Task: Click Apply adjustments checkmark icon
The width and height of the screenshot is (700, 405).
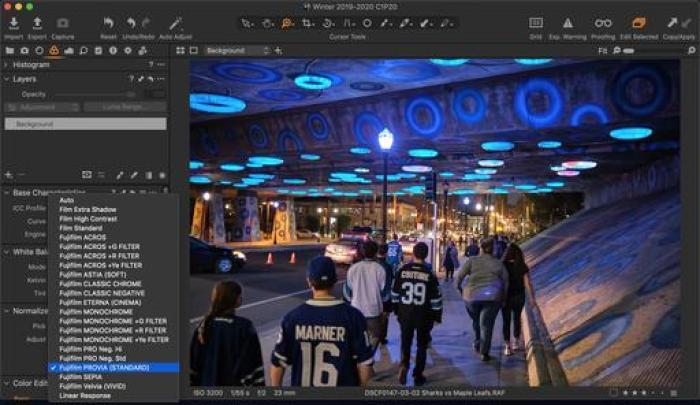Action: [685, 22]
